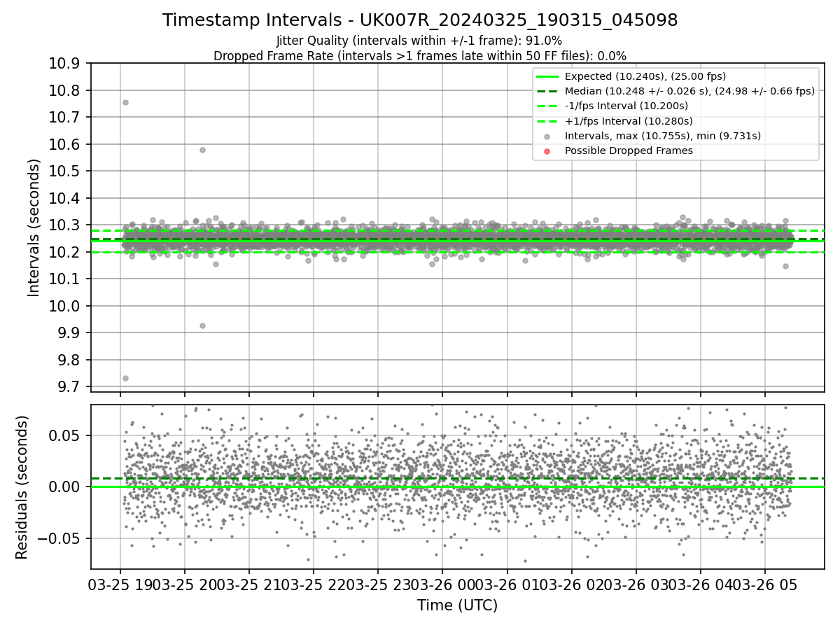Click the 10.6 y-axis tick label

pos(65,144)
